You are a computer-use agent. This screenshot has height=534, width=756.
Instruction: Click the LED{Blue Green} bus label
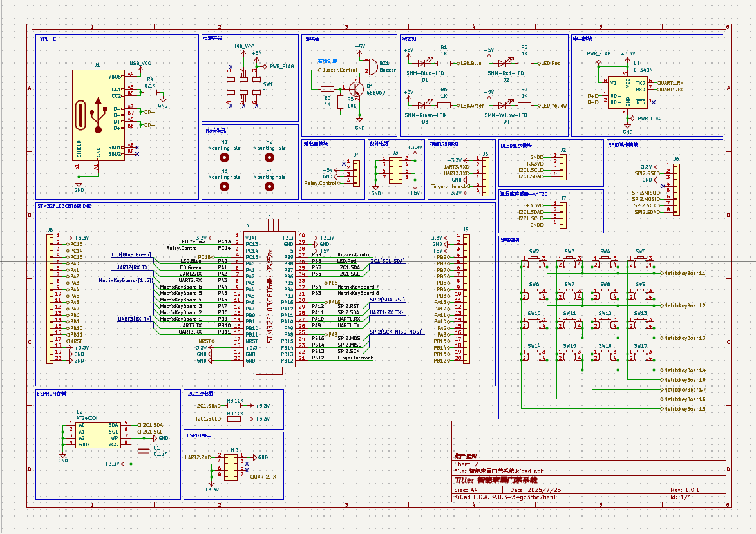[131, 254]
